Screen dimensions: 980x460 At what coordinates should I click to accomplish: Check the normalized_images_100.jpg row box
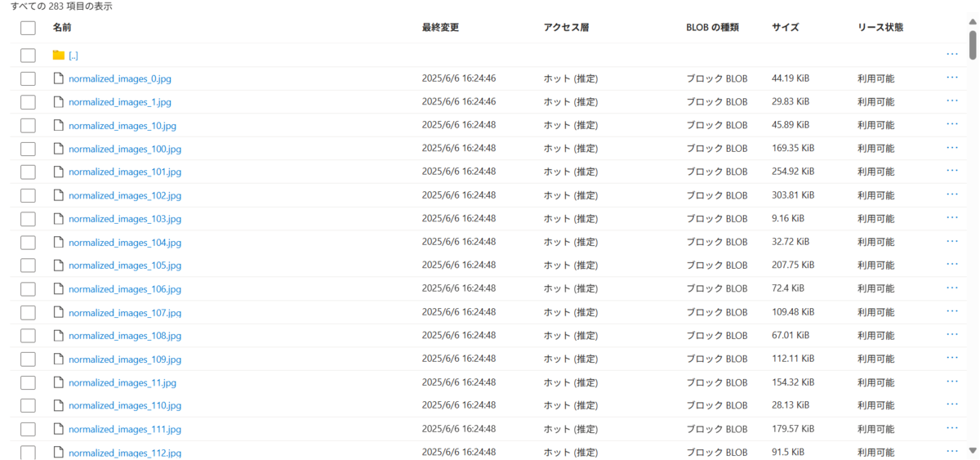tap(28, 149)
